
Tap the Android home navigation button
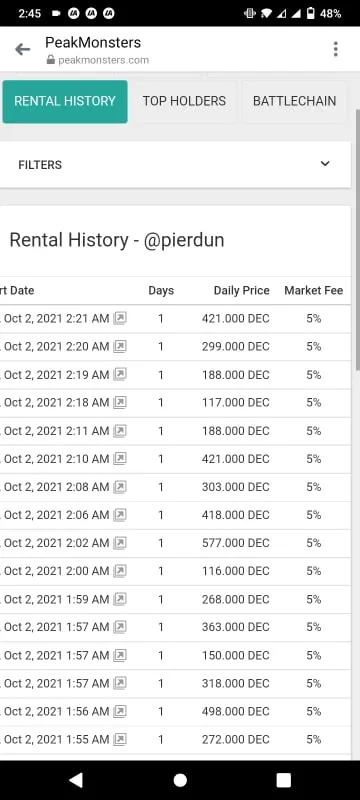(180, 780)
